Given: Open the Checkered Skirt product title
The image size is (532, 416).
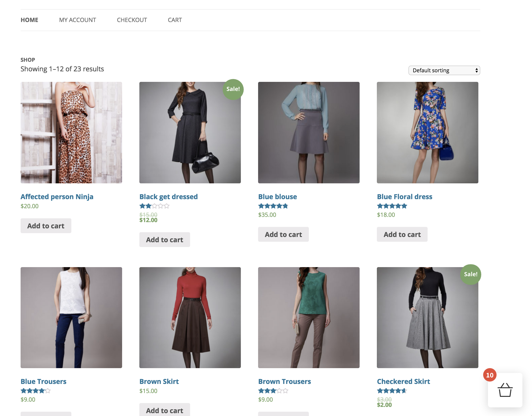Looking at the screenshot, I should point(403,382).
